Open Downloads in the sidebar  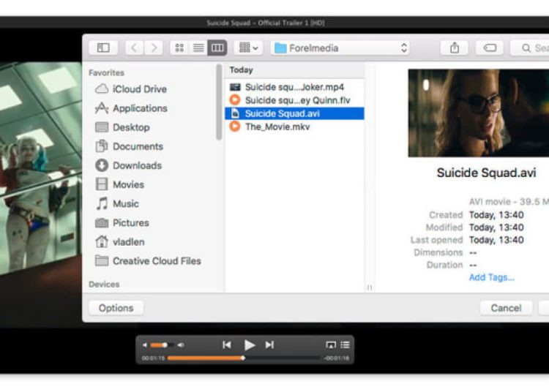[137, 165]
